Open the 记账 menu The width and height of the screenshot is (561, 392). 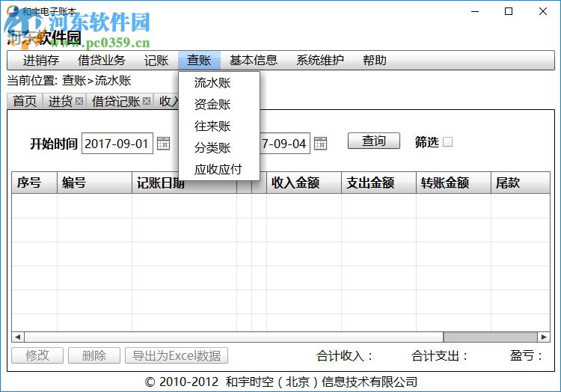point(156,60)
